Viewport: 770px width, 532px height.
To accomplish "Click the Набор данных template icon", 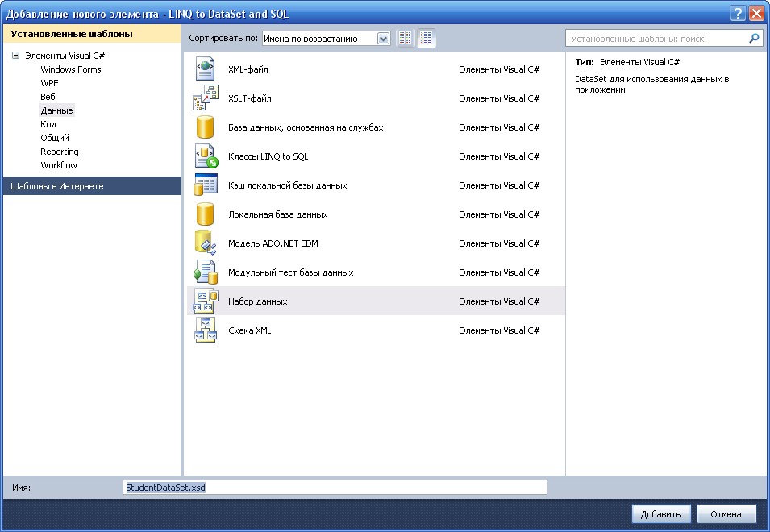I will (x=206, y=301).
